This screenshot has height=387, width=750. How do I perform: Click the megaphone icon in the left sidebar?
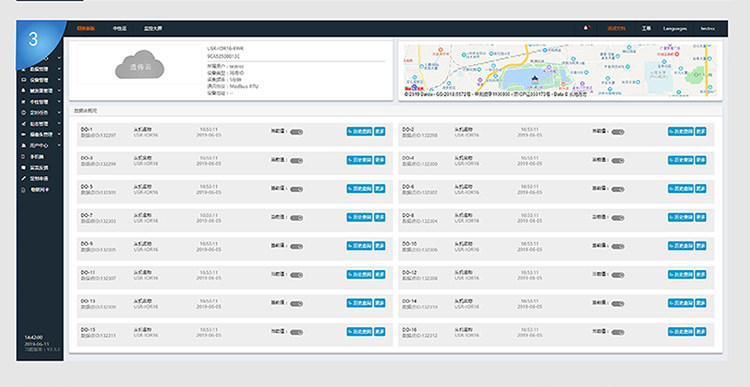pos(24,124)
